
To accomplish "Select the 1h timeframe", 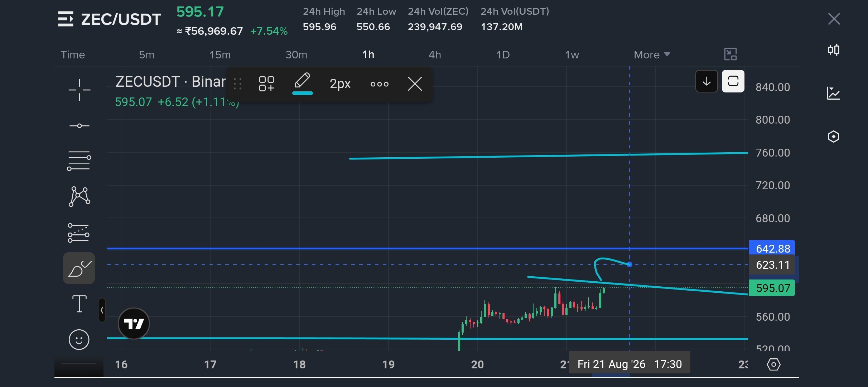I will coord(368,54).
